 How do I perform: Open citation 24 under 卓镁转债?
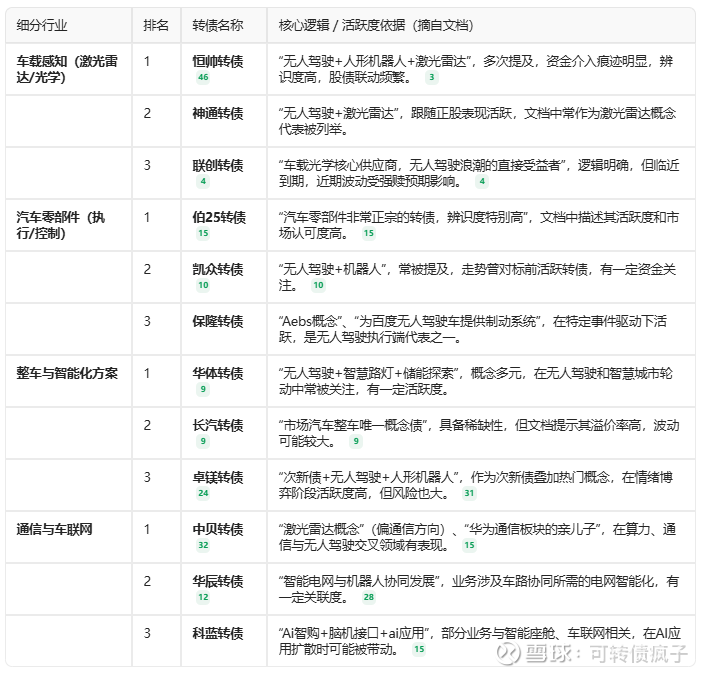pos(203,493)
